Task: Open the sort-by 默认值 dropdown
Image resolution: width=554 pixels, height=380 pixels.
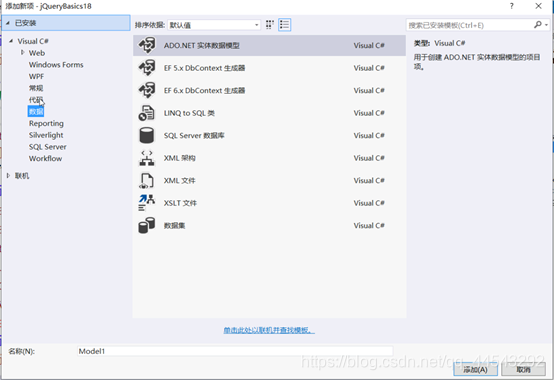Action: click(214, 25)
